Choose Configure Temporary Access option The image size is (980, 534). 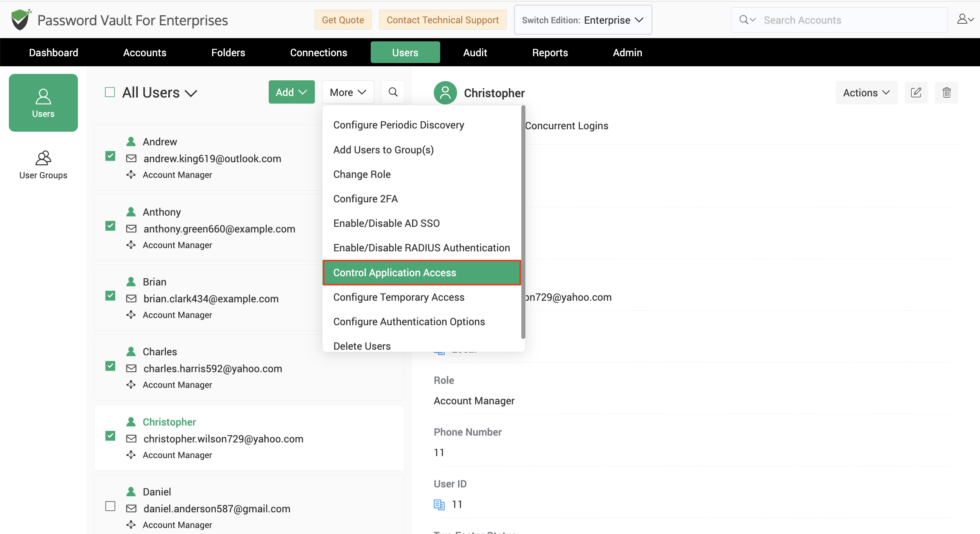tap(399, 297)
